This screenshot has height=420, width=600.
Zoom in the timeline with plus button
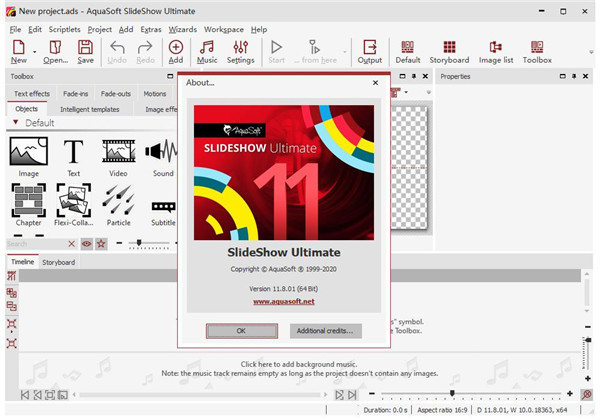[x=570, y=393]
